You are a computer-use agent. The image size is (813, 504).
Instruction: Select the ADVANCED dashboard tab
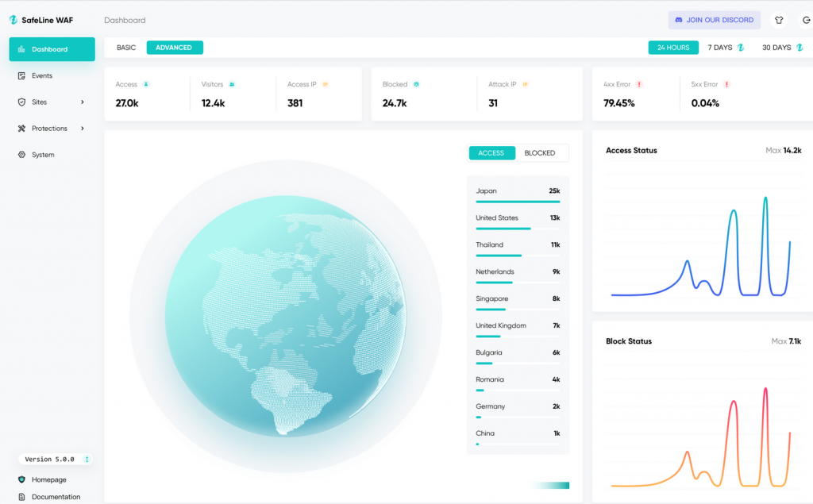[174, 48]
